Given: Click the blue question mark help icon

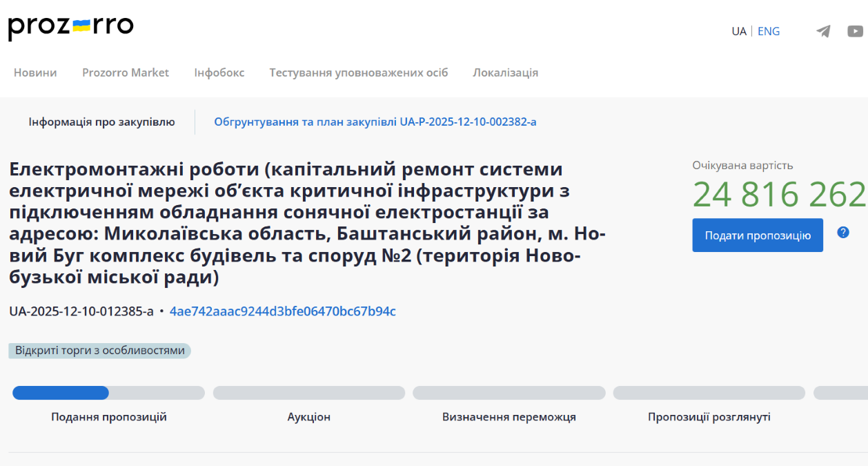Looking at the screenshot, I should [842, 232].
